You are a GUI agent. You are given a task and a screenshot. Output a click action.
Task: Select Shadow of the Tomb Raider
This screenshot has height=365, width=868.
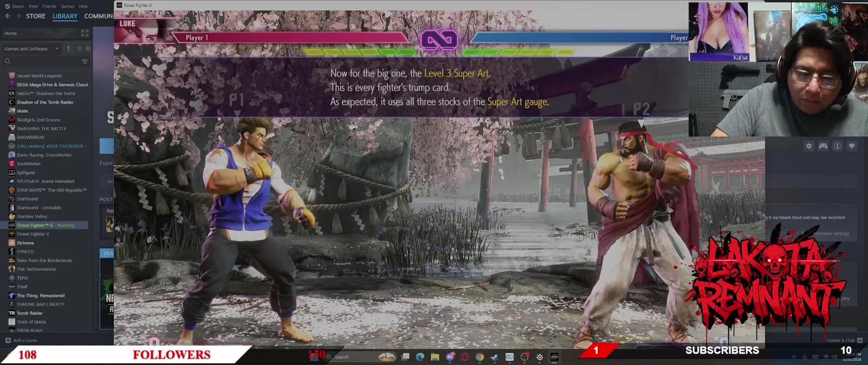45,102
